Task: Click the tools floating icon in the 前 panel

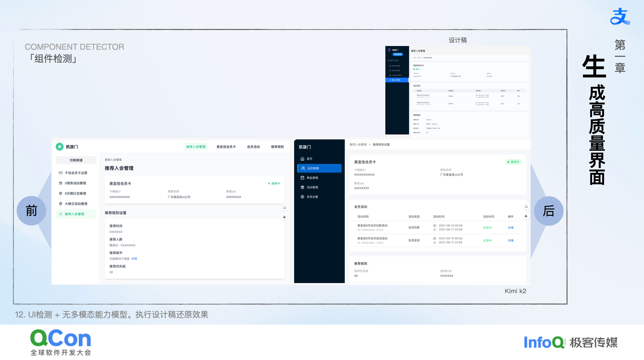Action: [284, 217]
